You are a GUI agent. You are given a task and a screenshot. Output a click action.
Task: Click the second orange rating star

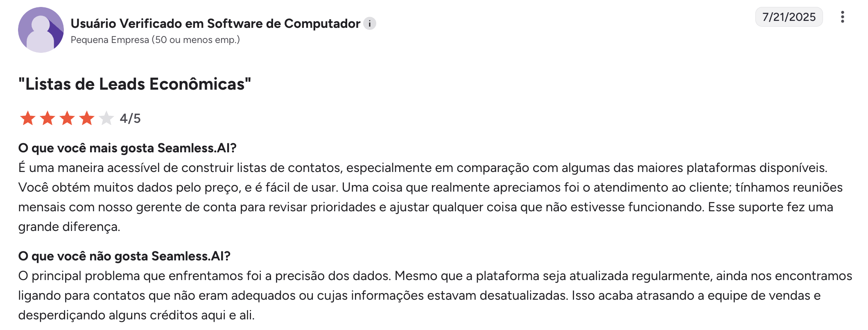pyautogui.click(x=47, y=118)
